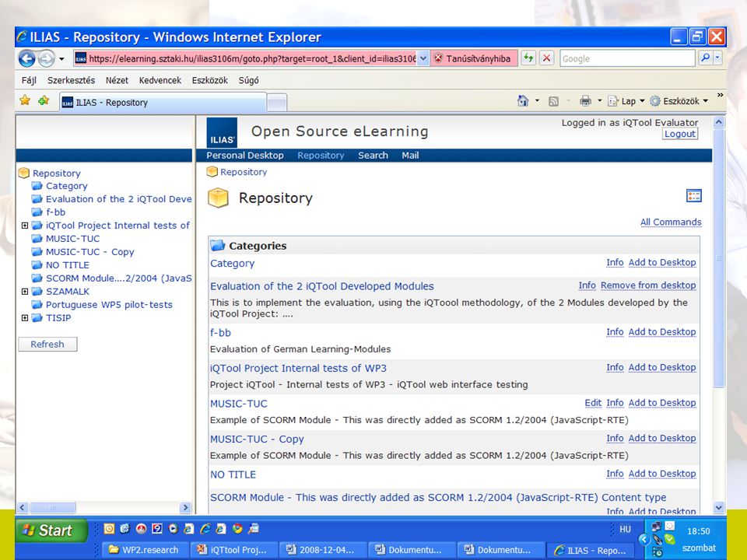This screenshot has height=560, width=747.
Task: Click the RSS feeds icon
Action: pos(553,101)
